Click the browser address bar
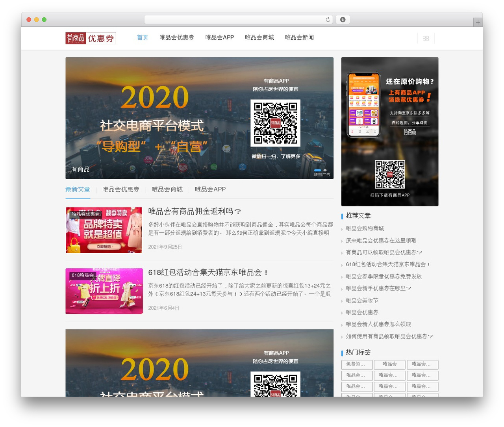504x427 pixels. tap(238, 20)
